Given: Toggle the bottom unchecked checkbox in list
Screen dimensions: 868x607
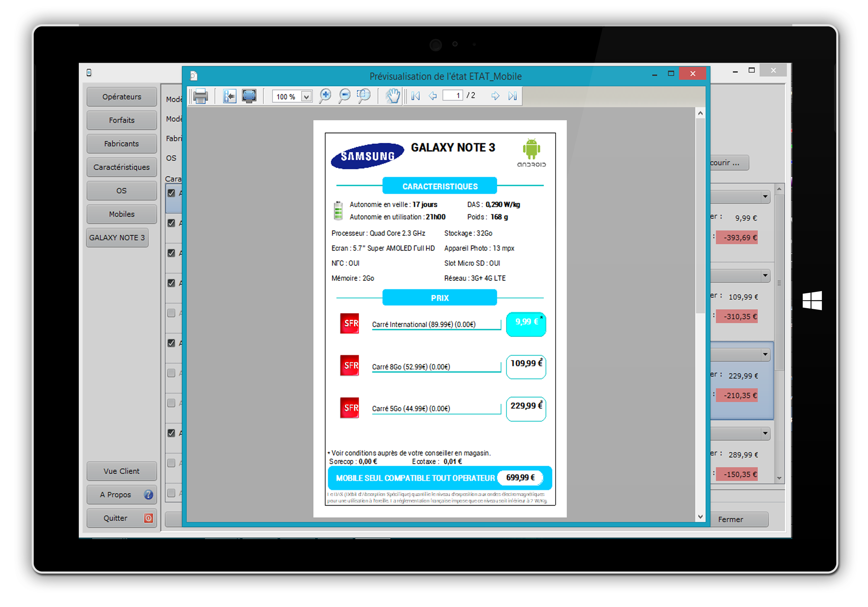Looking at the screenshot, I should (171, 493).
